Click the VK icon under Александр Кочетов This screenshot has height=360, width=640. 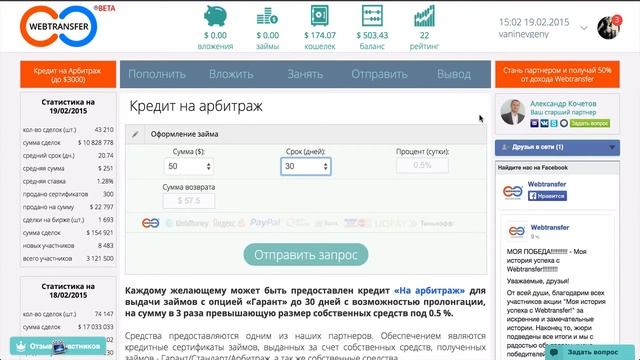[544, 123]
